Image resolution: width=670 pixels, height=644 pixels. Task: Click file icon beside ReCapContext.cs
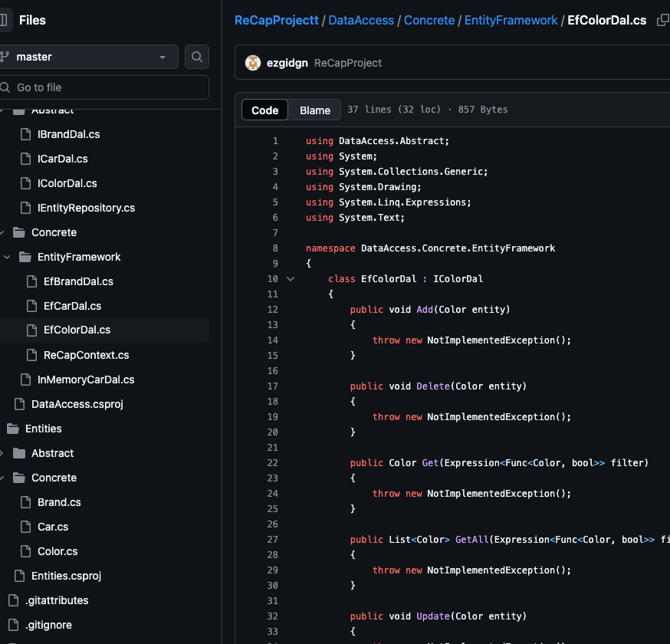[31, 355]
